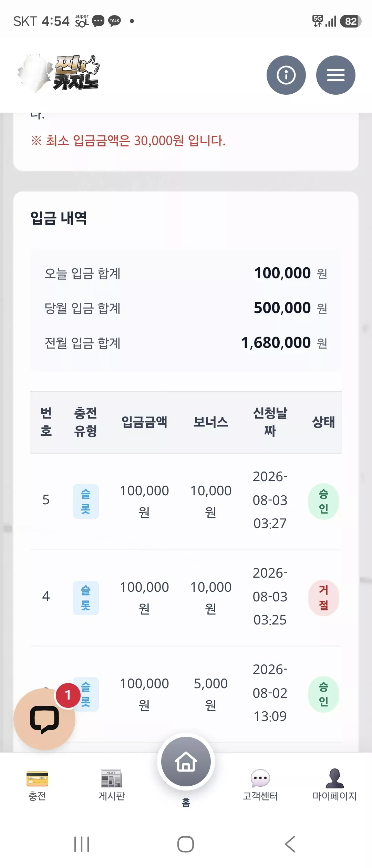Open the floating chat bubble with notification
The height and width of the screenshot is (868, 372).
click(x=44, y=719)
